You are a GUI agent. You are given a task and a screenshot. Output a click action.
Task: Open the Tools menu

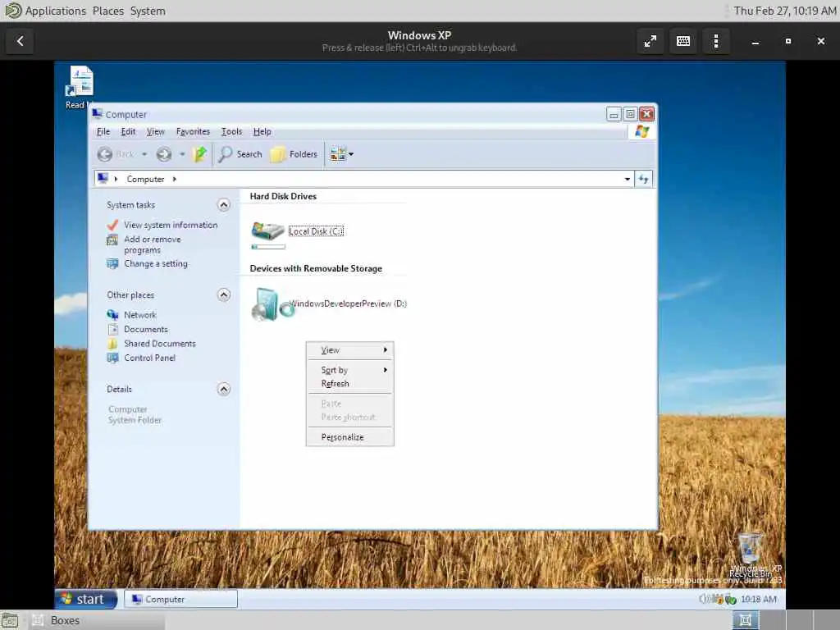pos(231,131)
